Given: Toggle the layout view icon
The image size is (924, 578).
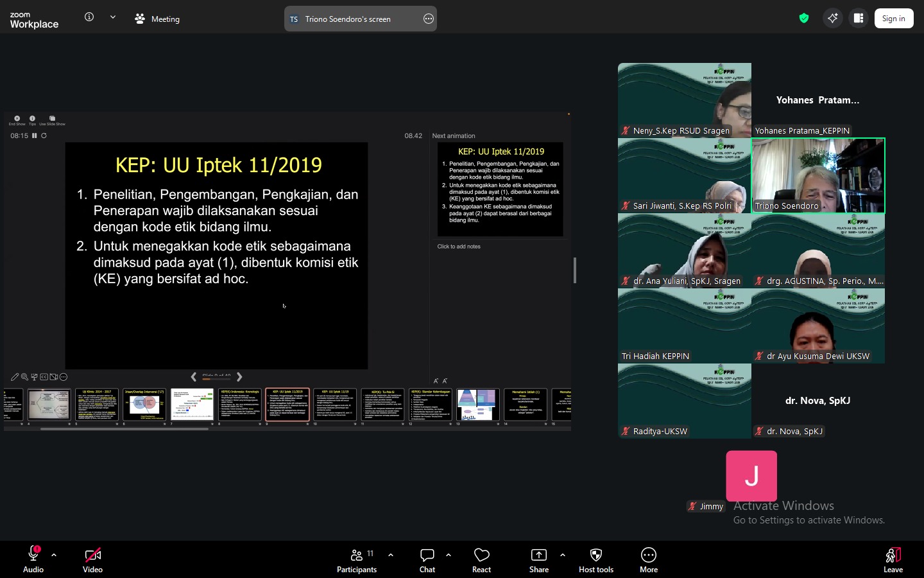Looking at the screenshot, I should coord(859,19).
